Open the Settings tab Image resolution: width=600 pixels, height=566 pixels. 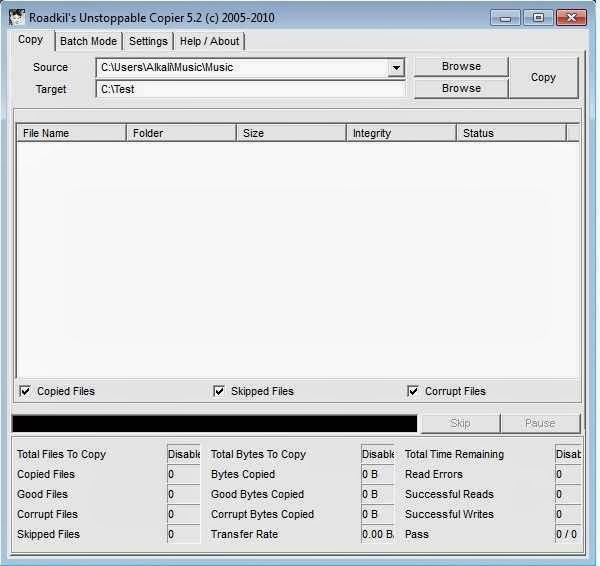tap(148, 41)
